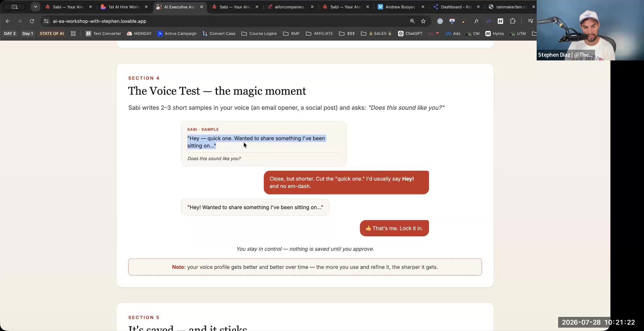The height and width of the screenshot is (331, 644).
Task: Click 'Does this sound like you?' in sample card
Action: tap(214, 158)
